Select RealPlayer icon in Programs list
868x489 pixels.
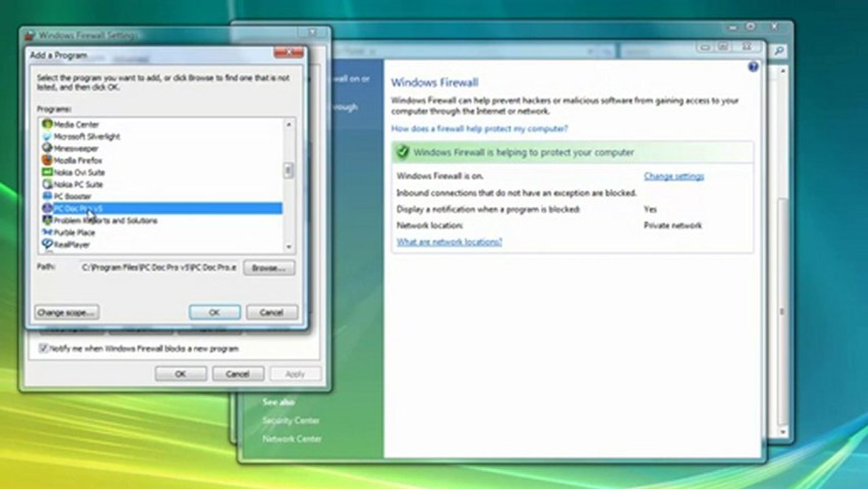point(47,244)
